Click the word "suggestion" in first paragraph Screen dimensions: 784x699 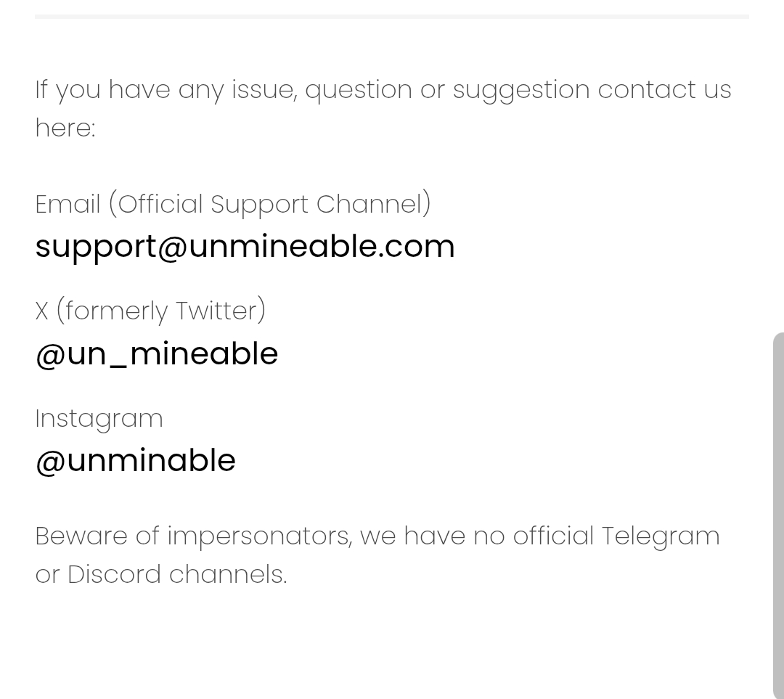521,89
